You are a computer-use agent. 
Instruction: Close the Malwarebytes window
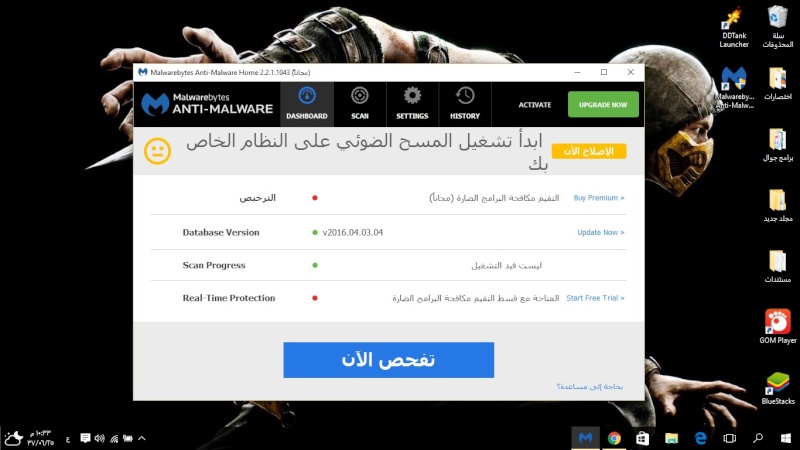tap(631, 72)
